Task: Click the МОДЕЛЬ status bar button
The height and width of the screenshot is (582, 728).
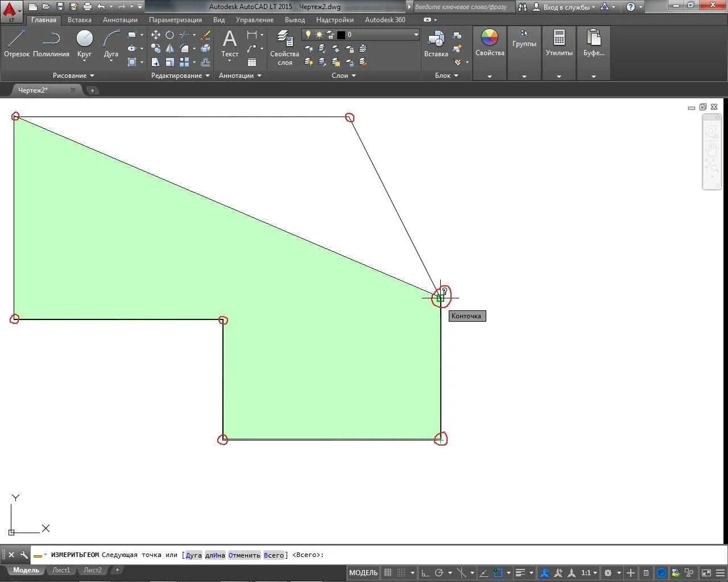Action: [363, 573]
